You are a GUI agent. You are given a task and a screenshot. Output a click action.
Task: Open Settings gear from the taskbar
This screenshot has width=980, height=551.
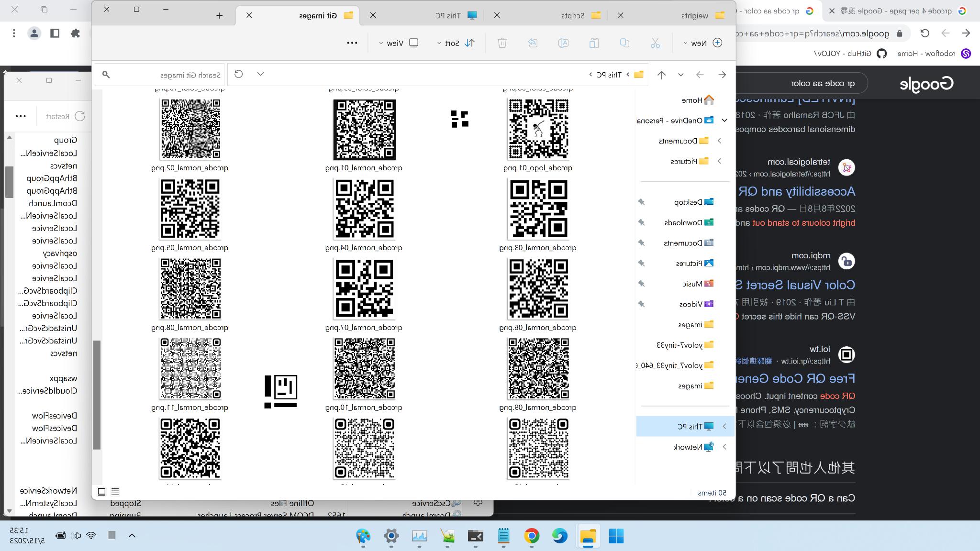tap(391, 536)
